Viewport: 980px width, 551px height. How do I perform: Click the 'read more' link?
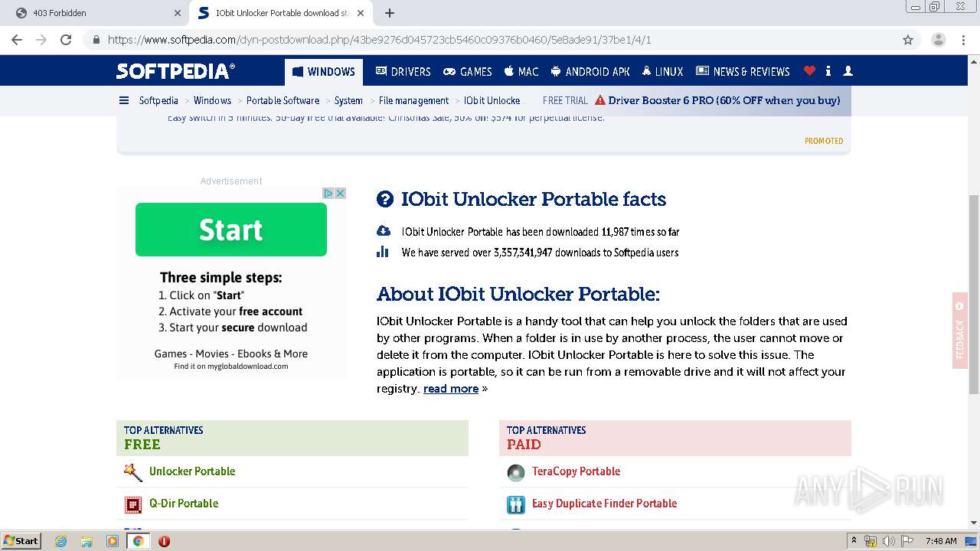pos(451,389)
